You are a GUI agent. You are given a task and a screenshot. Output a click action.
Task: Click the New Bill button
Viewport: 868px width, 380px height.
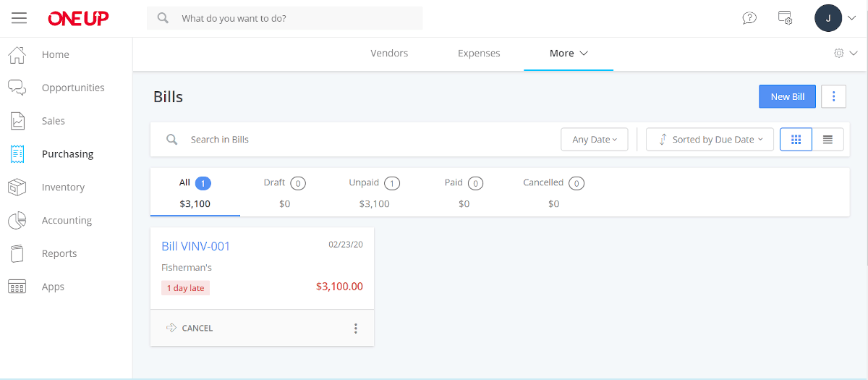(788, 97)
